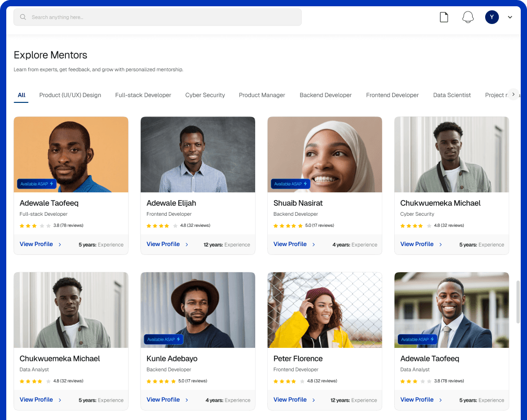Open the document icon in header

[444, 17]
